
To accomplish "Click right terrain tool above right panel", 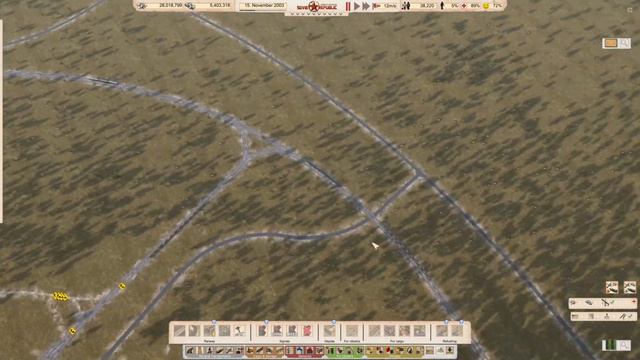I will coord(630,287).
